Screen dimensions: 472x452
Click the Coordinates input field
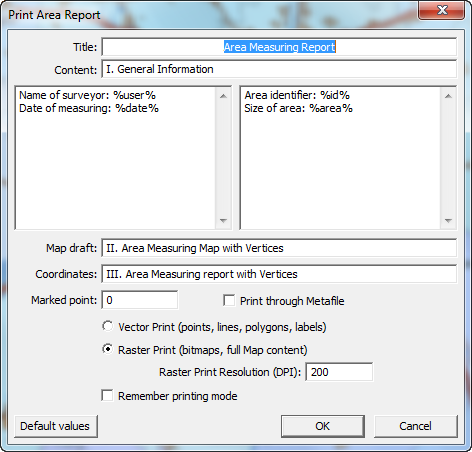point(279,274)
